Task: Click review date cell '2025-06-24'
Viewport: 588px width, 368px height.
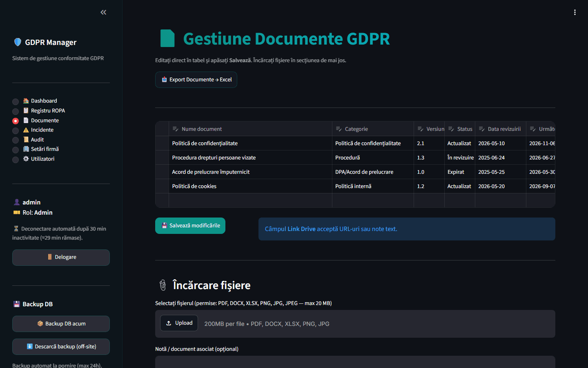Action: pos(501,157)
